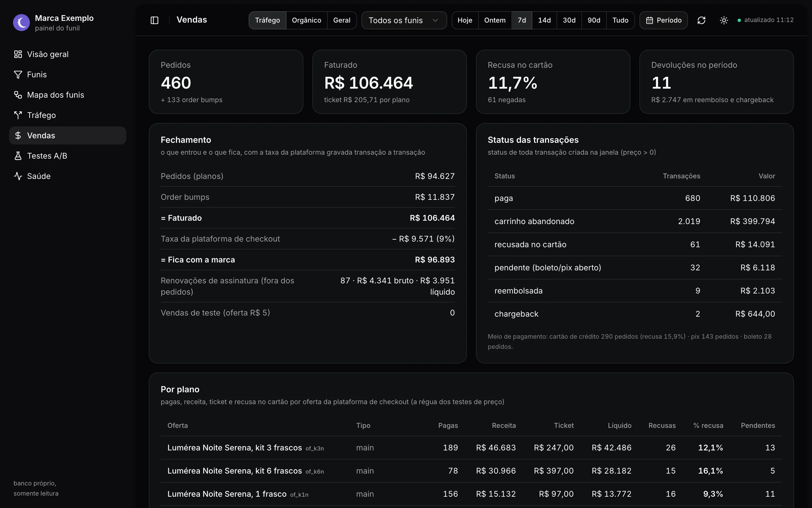Click the refresh data icon
This screenshot has width=812, height=508.
pos(701,20)
